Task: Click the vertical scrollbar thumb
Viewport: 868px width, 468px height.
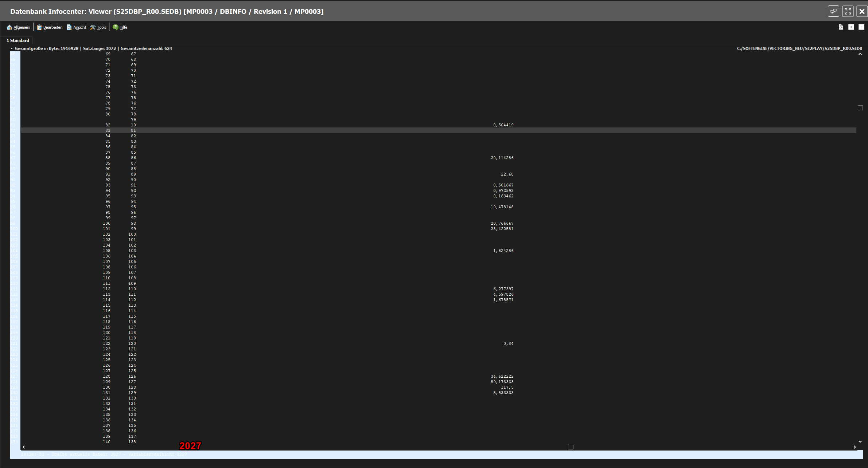Action: pyautogui.click(x=860, y=108)
